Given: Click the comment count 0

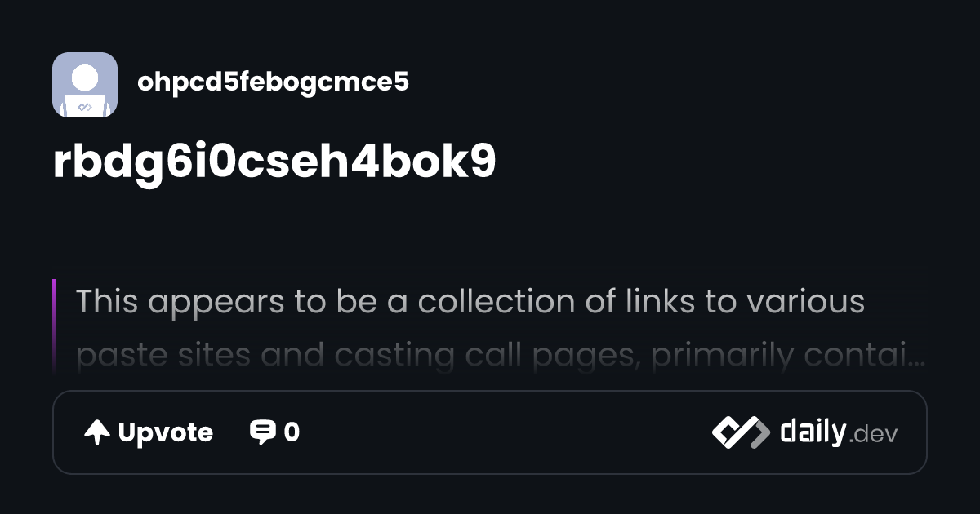Looking at the screenshot, I should pos(292,432).
